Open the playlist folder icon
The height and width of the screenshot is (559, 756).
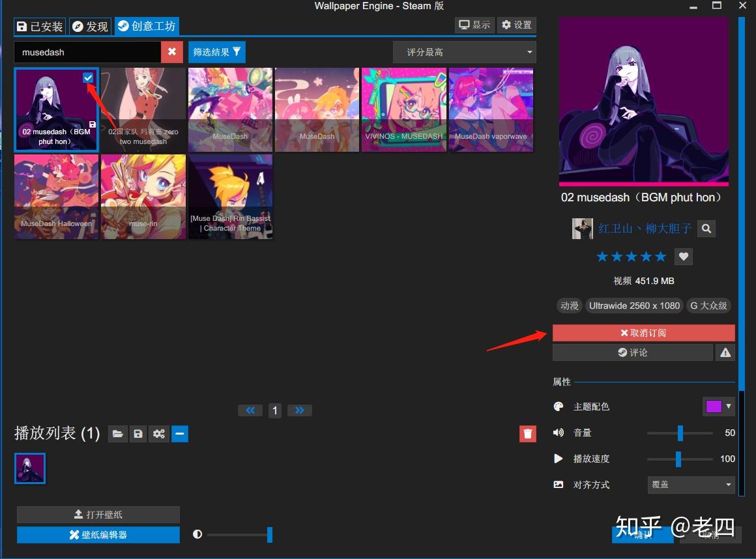click(118, 434)
